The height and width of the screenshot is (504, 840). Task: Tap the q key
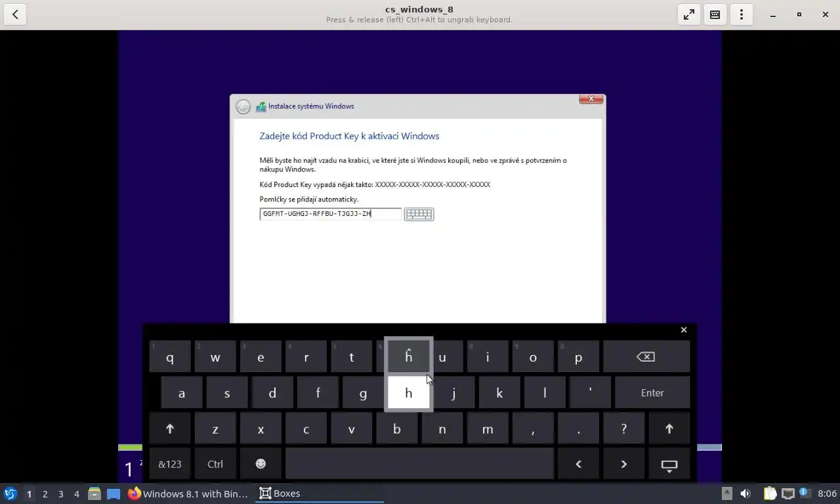point(170,357)
